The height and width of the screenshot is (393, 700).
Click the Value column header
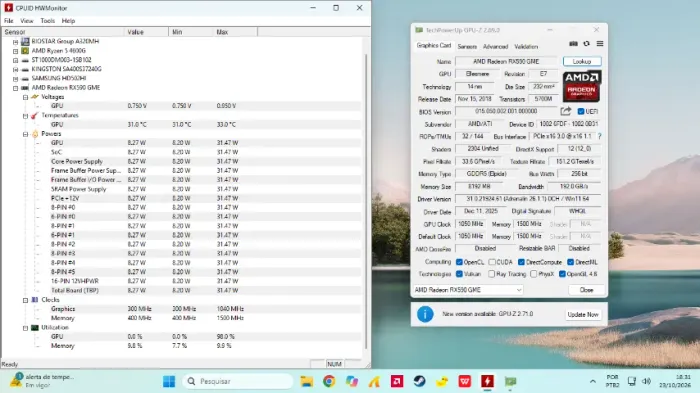coord(146,32)
